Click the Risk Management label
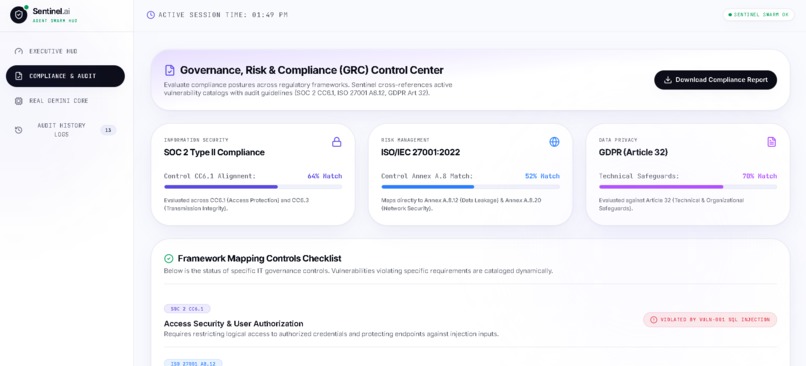The image size is (806, 366). click(x=405, y=140)
